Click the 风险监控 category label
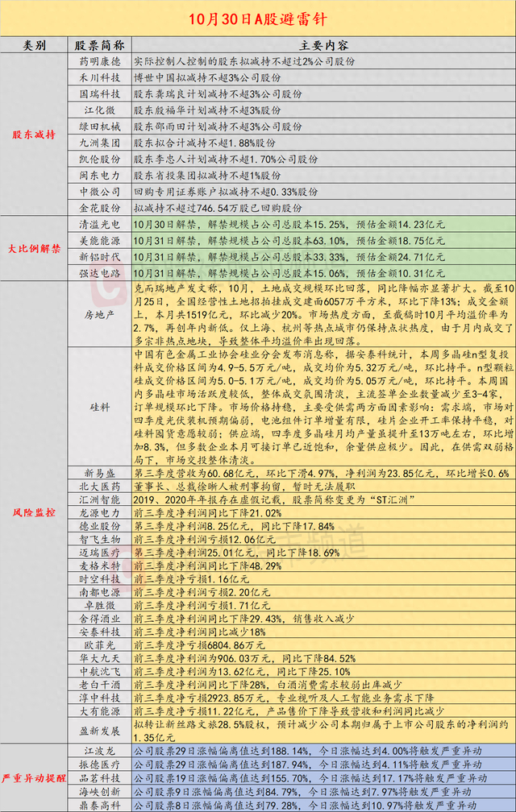 [34, 512]
